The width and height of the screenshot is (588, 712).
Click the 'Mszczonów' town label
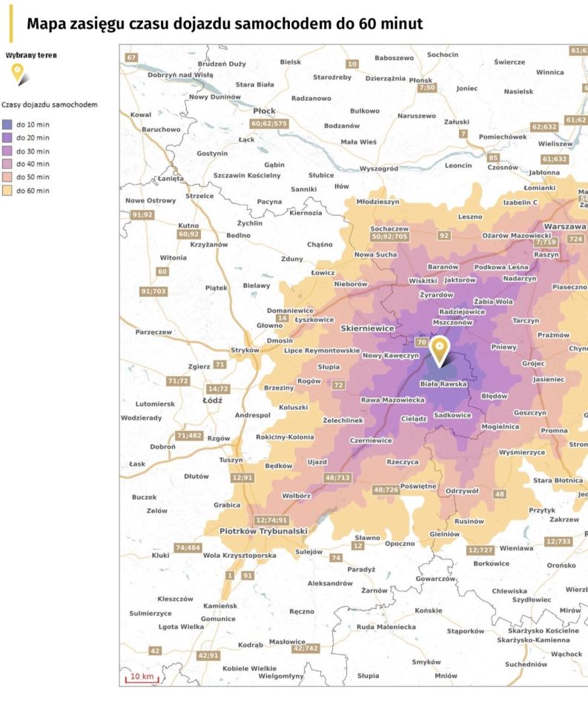(x=453, y=323)
